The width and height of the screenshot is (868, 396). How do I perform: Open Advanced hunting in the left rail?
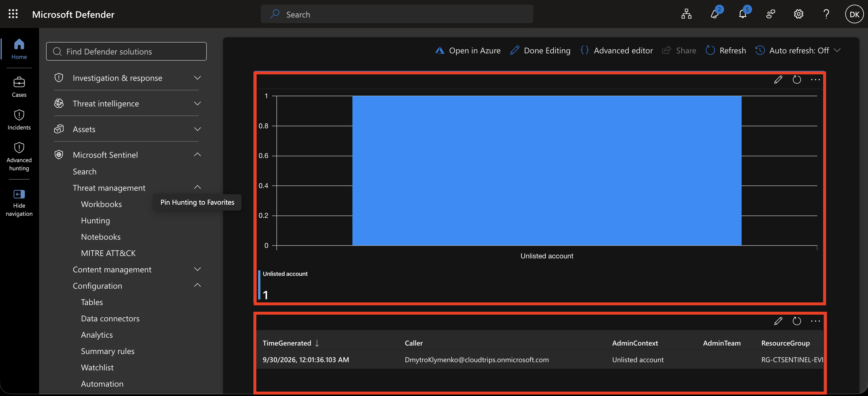coord(19,157)
